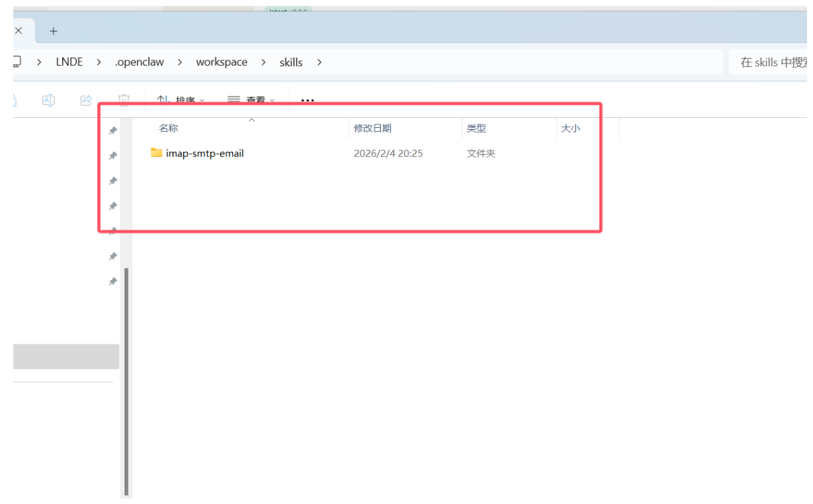The image size is (813, 504).
Task: Close the current Explorer tab
Action: coord(19,30)
